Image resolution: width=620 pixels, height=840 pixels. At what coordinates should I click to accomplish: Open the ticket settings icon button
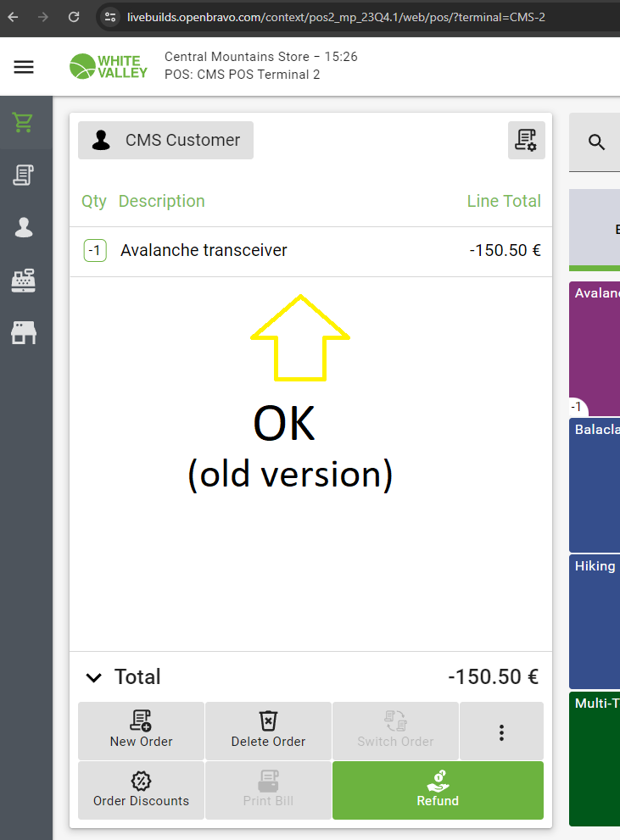pyautogui.click(x=526, y=141)
